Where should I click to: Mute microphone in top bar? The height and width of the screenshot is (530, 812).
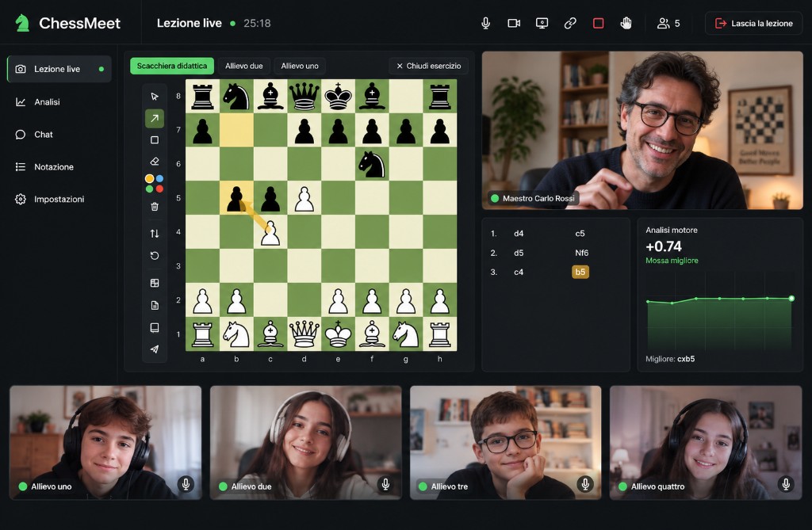486,23
